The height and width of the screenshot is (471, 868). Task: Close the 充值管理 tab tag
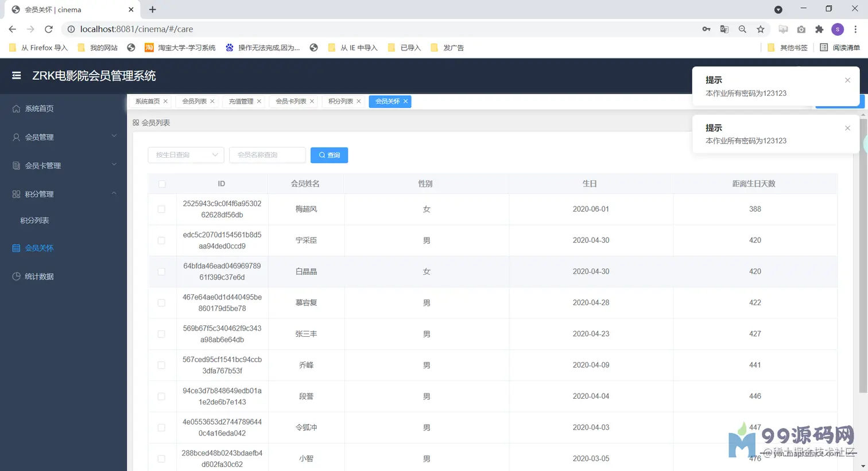pyautogui.click(x=259, y=102)
